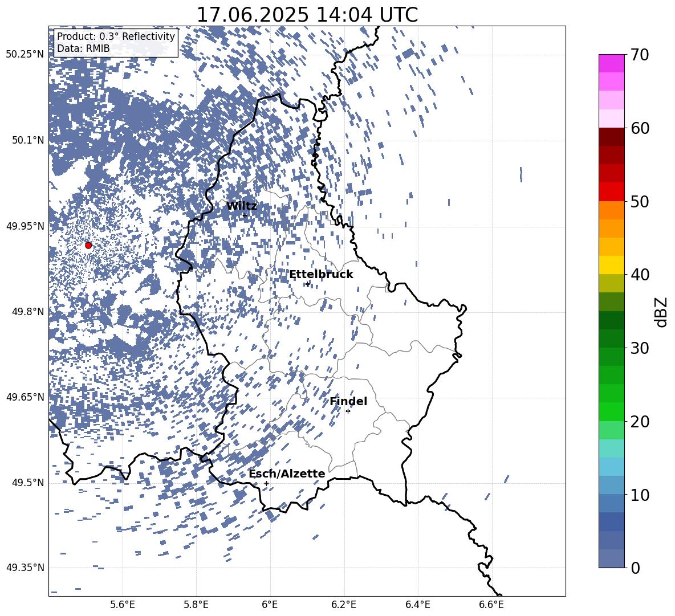
Task: Click 'Product: 0.3° Reflectivity' text
Action: 116,36
